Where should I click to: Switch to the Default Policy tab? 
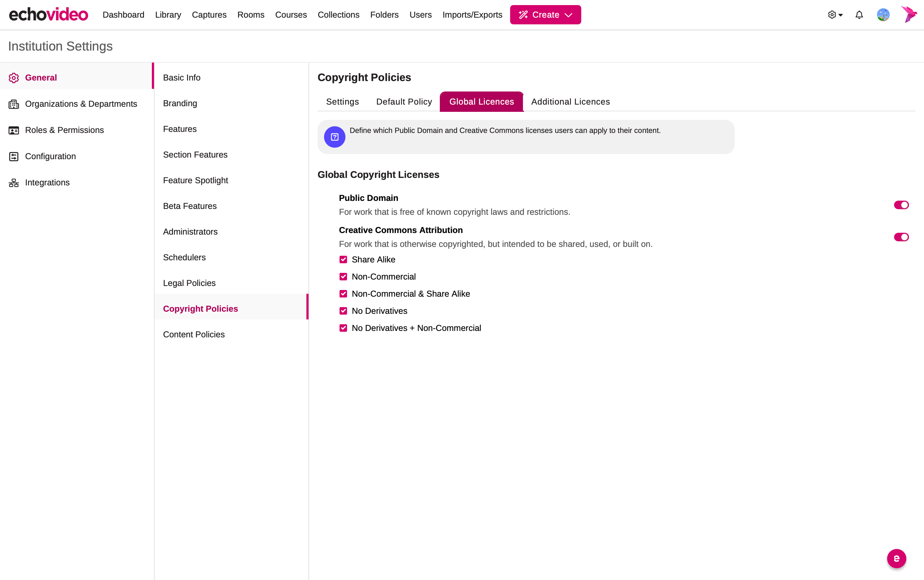[x=404, y=102]
